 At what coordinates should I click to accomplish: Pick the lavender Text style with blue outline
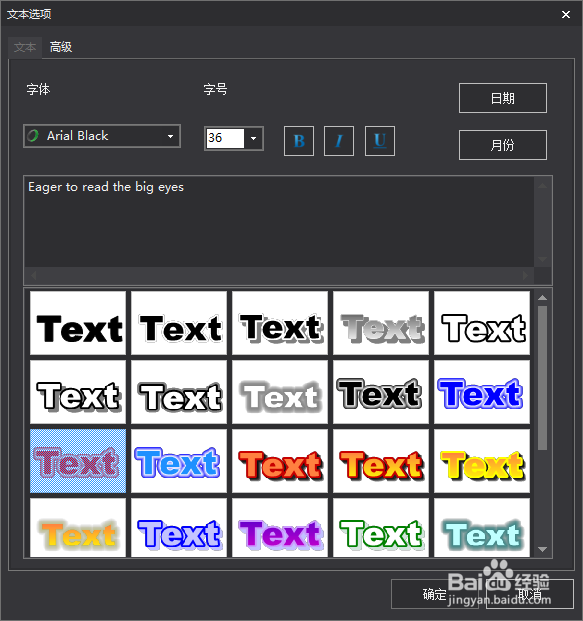179,528
